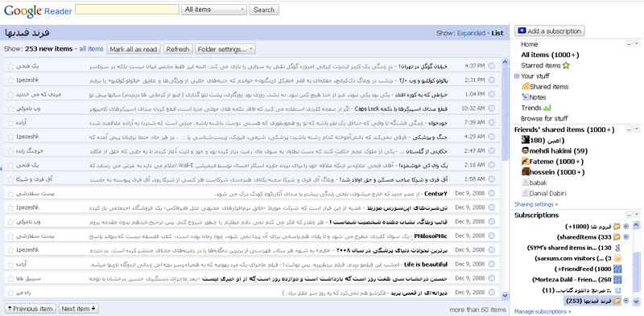Collapse the Your stuff section
This screenshot has width=644, height=316.
517,76
